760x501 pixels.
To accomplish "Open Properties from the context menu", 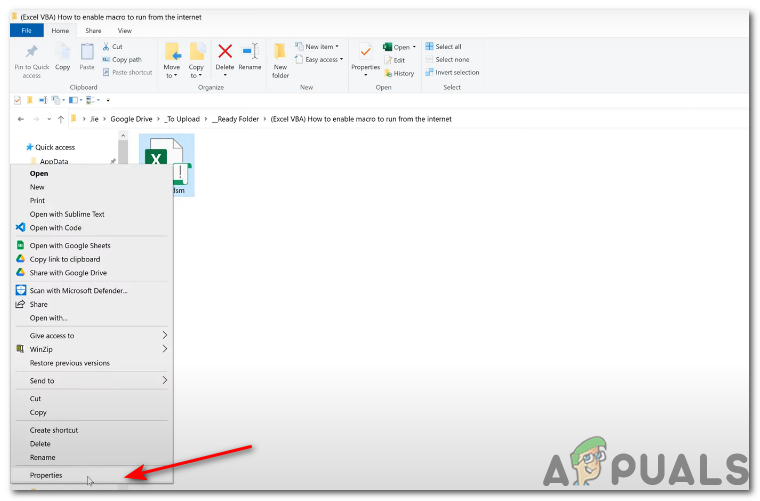I will [91, 475].
